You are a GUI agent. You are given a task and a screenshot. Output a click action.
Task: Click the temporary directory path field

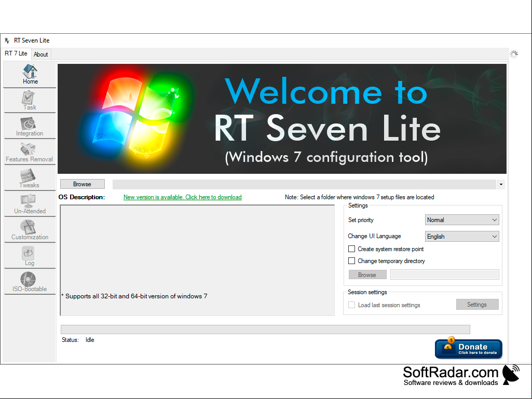tap(444, 275)
